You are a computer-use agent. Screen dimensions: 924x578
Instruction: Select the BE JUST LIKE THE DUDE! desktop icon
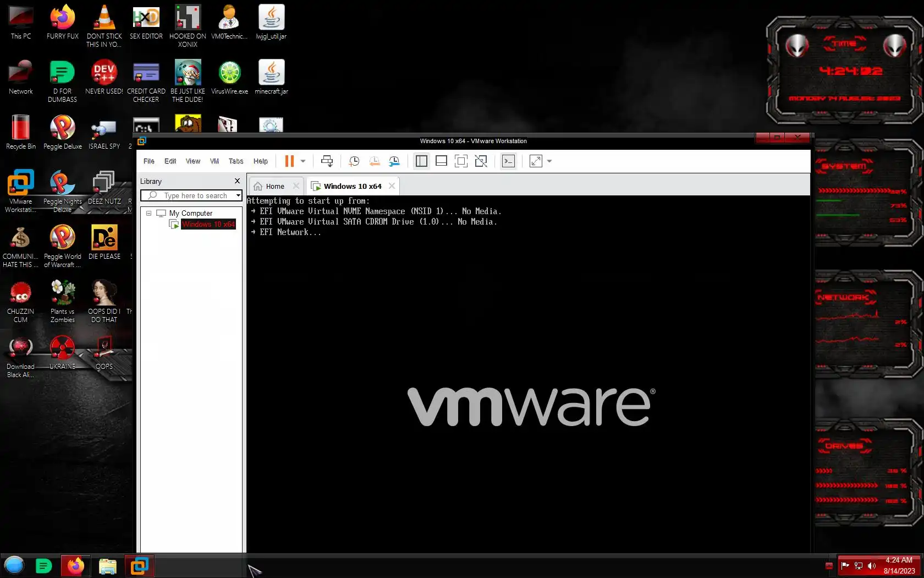click(x=188, y=81)
